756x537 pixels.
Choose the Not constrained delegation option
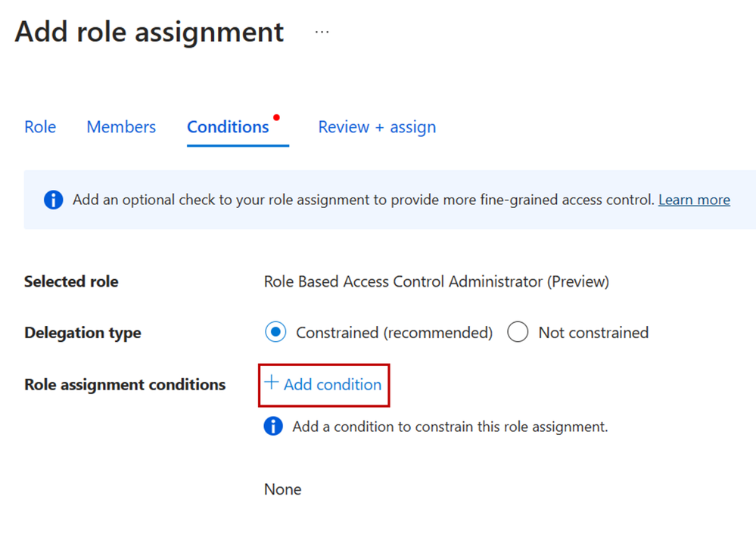(518, 333)
